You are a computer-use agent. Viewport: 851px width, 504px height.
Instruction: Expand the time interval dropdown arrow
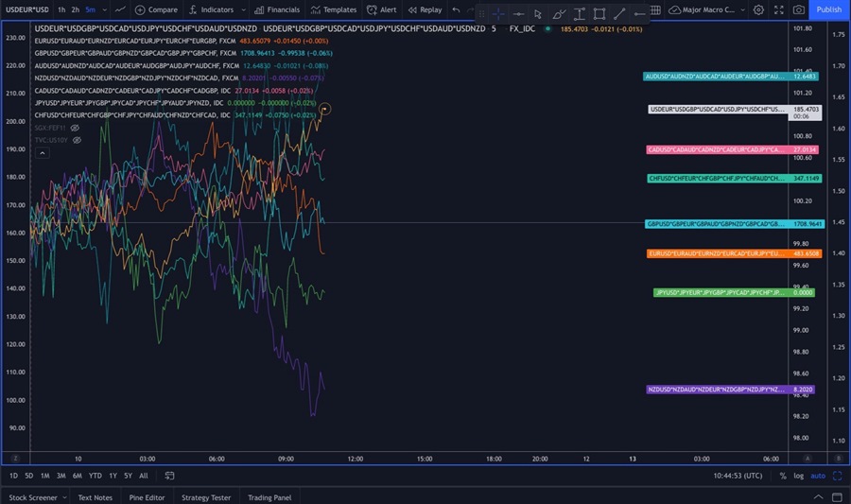[104, 9]
